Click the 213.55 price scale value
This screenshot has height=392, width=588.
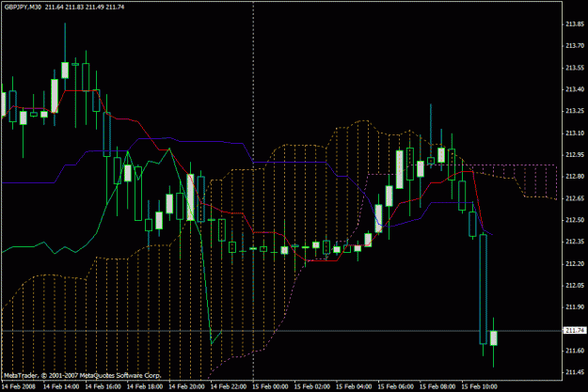click(x=575, y=68)
